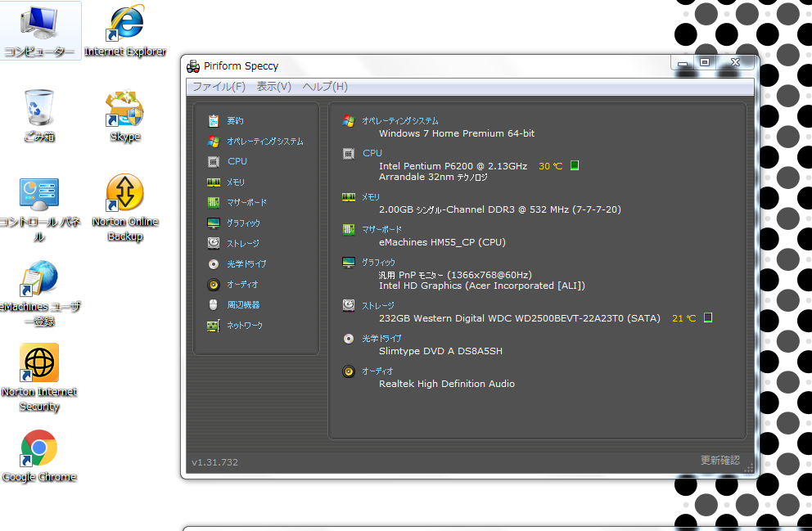The image size is (812, 531).
Task: Click Realtek High Definition Audio text
Action: pyautogui.click(x=447, y=384)
